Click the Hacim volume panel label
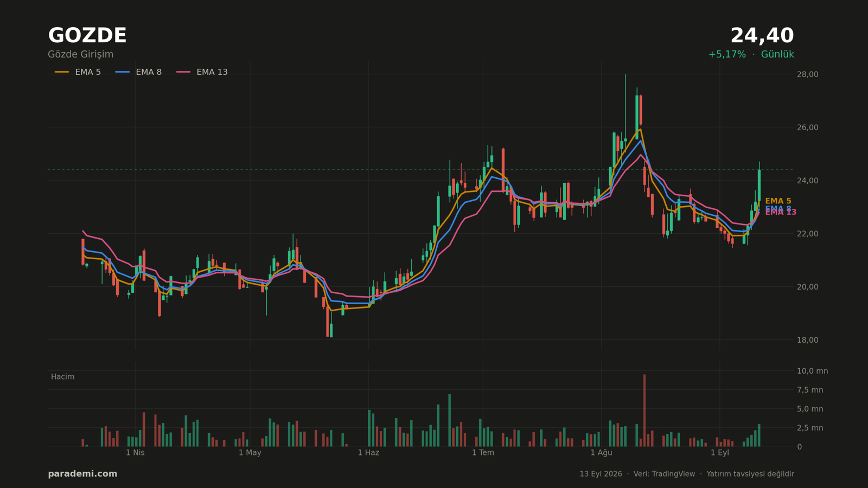The image size is (868, 488). [x=62, y=377]
